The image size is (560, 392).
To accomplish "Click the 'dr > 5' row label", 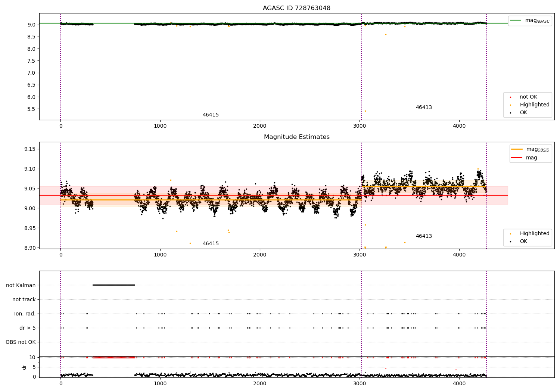I will pos(28,328).
